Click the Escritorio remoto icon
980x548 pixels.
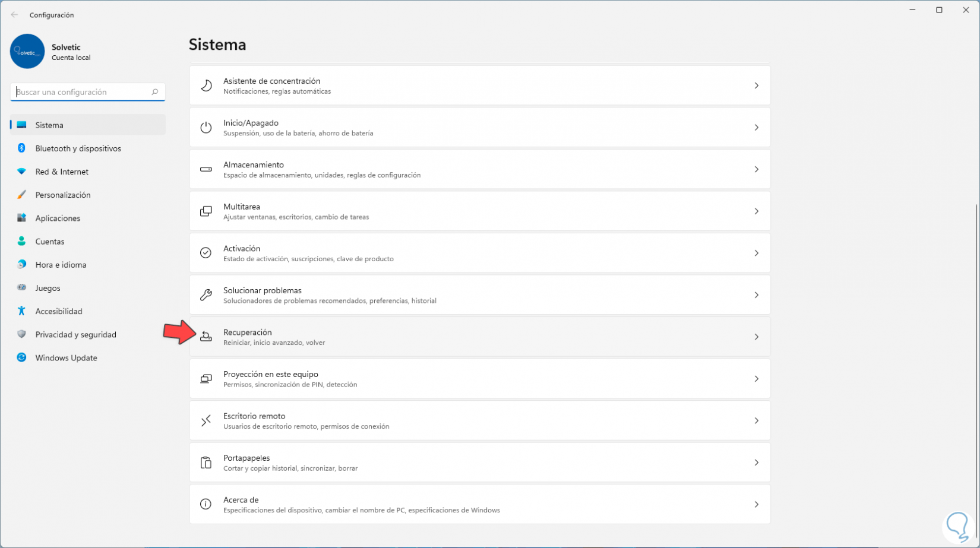pos(206,421)
